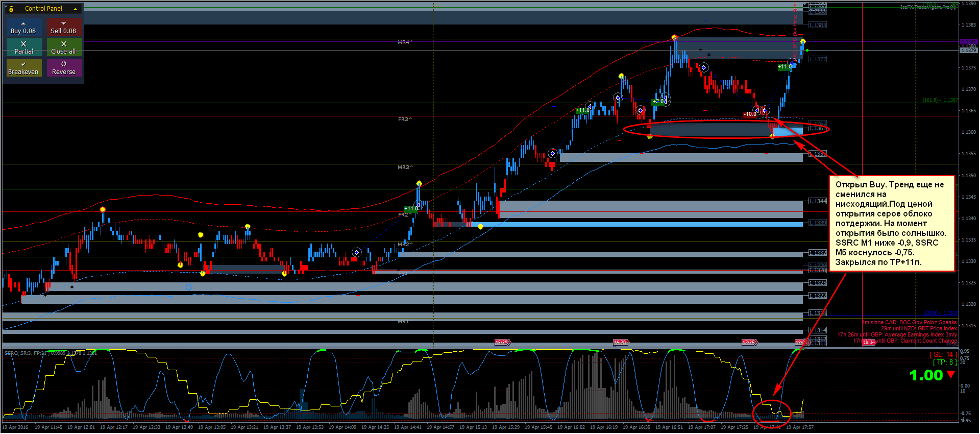Select the 17:25 time marker flag
This screenshot has height=434, width=980.
(749, 343)
